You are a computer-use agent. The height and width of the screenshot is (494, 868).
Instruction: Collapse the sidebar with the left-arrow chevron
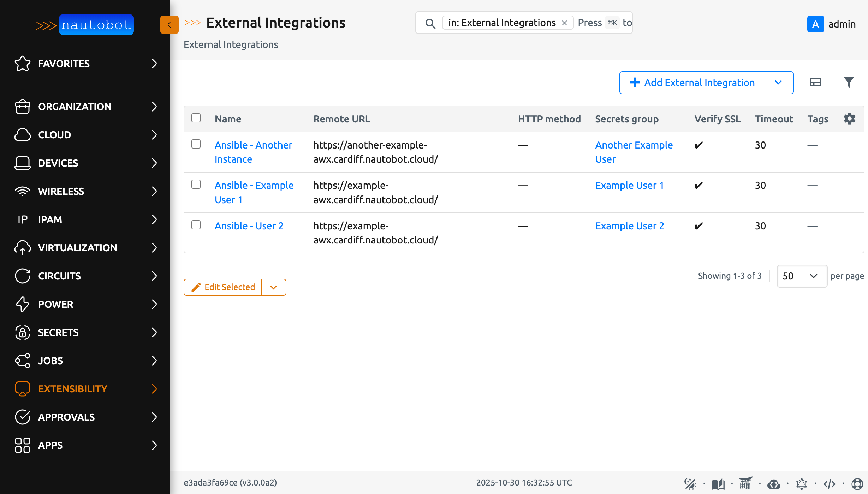coord(169,25)
